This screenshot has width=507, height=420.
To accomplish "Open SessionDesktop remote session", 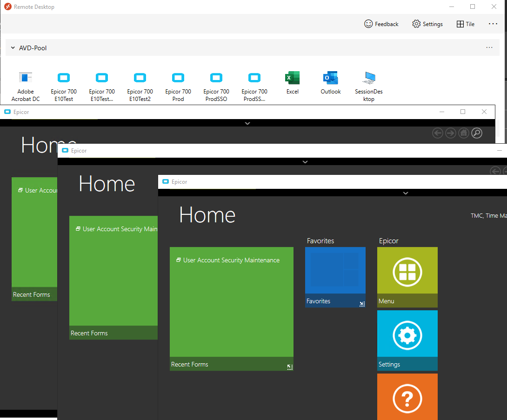I will click(368, 87).
